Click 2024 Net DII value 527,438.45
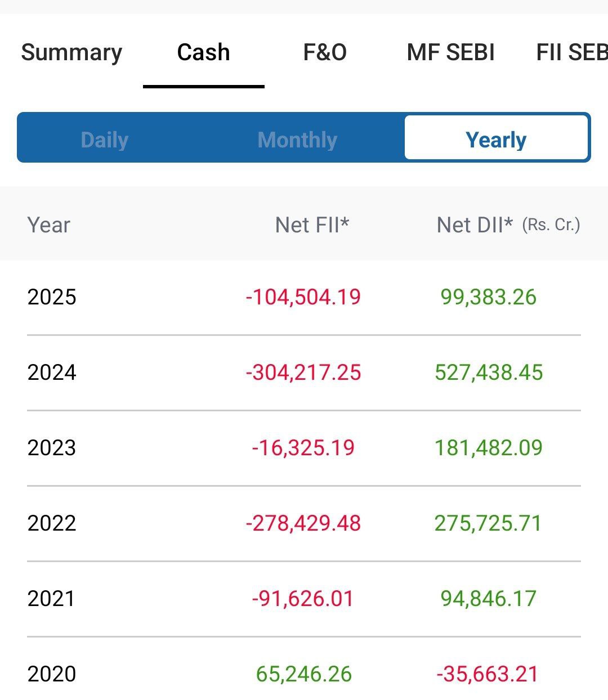The width and height of the screenshot is (608, 700). (489, 373)
